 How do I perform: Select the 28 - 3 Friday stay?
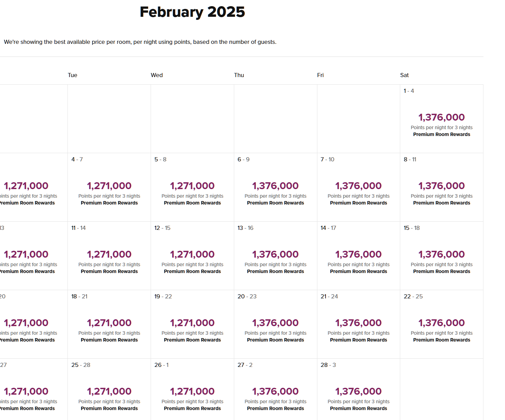point(358,390)
